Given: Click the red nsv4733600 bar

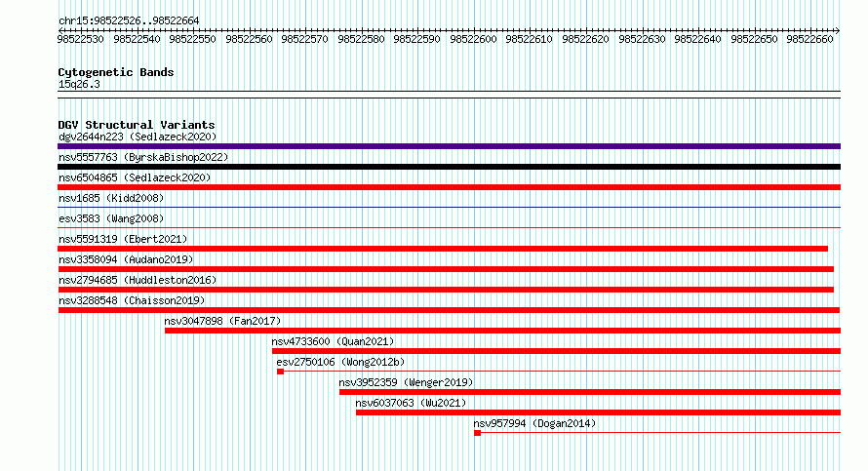Looking at the screenshot, I should pos(556,351).
